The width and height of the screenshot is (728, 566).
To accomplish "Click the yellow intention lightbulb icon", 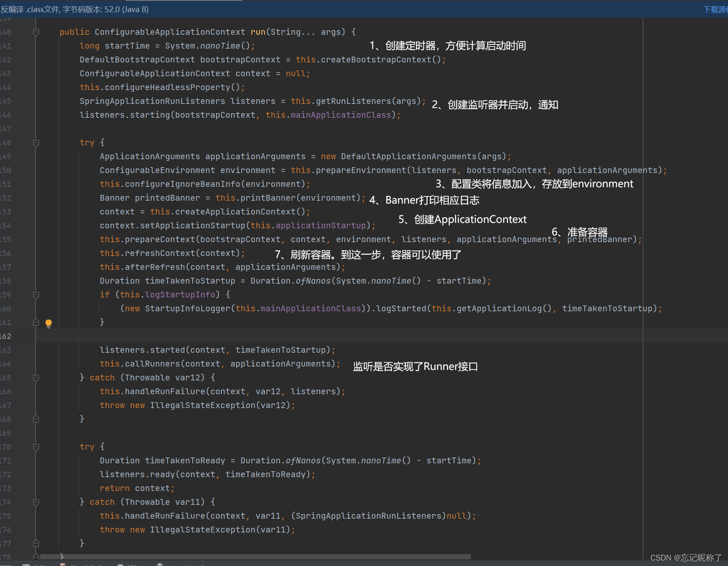I will pyautogui.click(x=49, y=323).
